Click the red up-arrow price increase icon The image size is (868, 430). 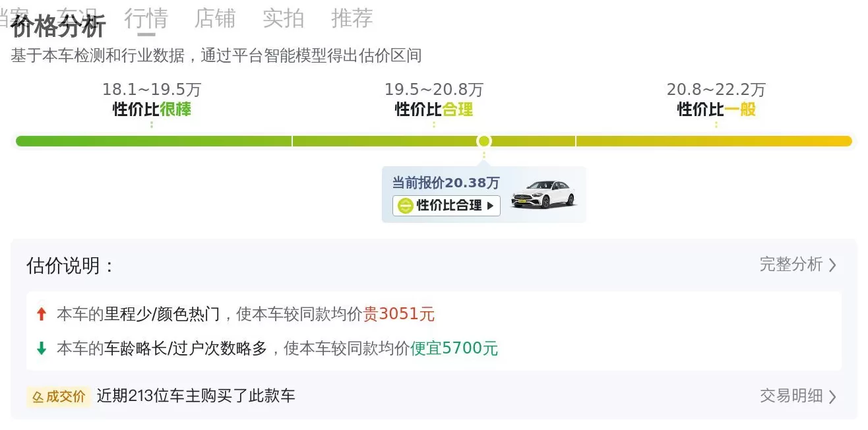point(42,315)
